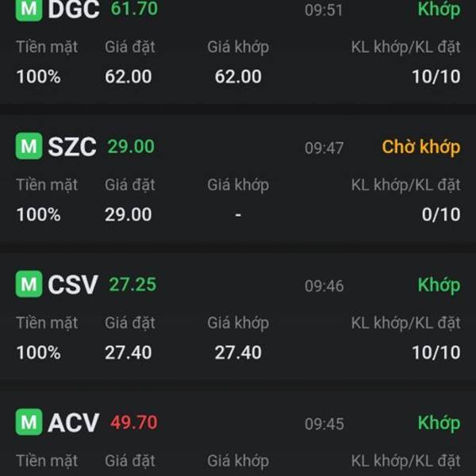This screenshot has width=476, height=476.
Task: Tap the DGC Khớp matched status
Action: click(439, 10)
